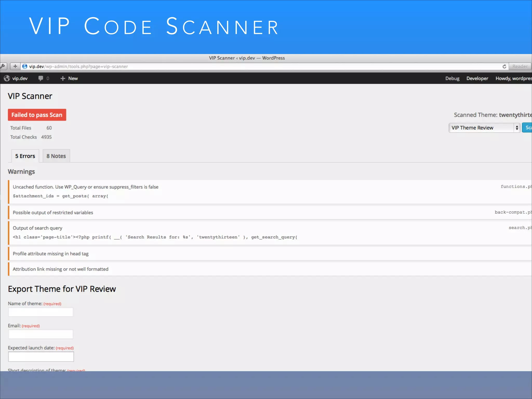Image resolution: width=532 pixels, height=399 pixels.
Task: Select the Uncached function warning row
Action: point(270,192)
